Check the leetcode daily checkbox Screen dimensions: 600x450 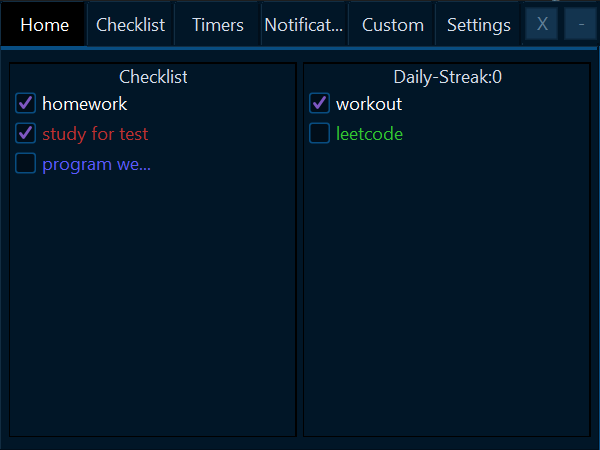pyautogui.click(x=320, y=133)
